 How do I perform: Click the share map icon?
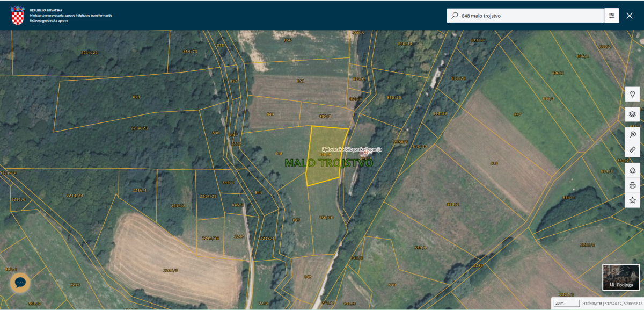[x=632, y=170]
